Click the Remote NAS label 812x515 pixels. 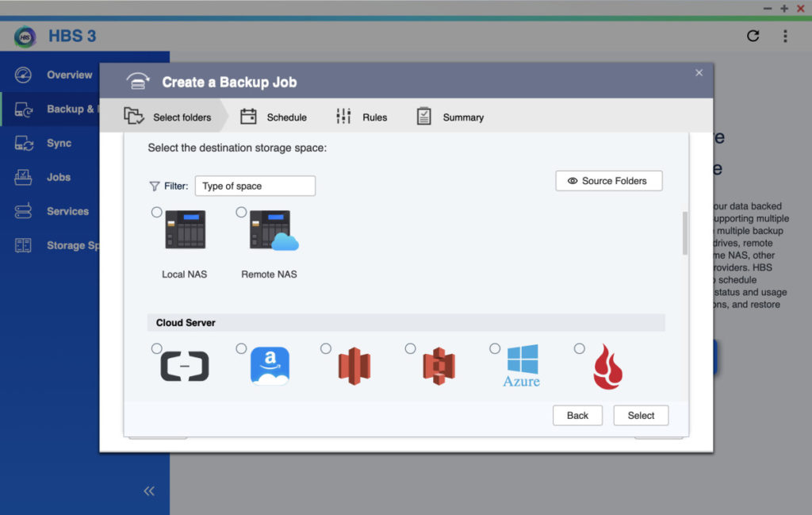pyautogui.click(x=270, y=274)
